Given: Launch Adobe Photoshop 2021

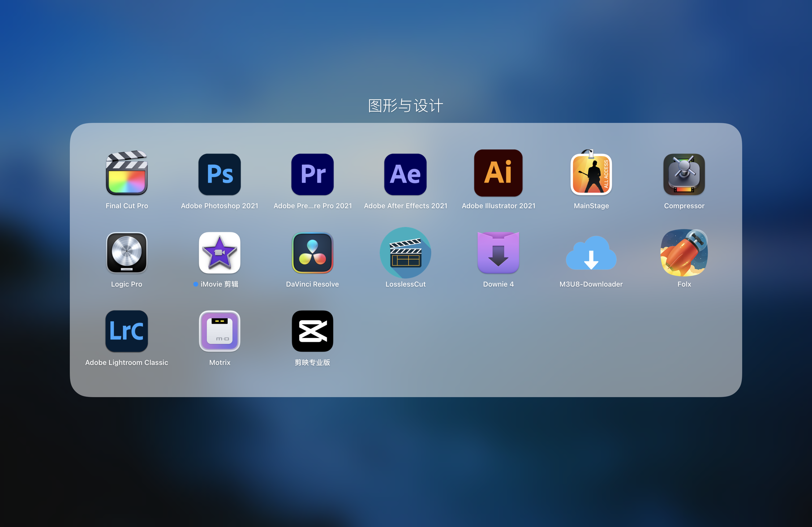Looking at the screenshot, I should pyautogui.click(x=219, y=174).
